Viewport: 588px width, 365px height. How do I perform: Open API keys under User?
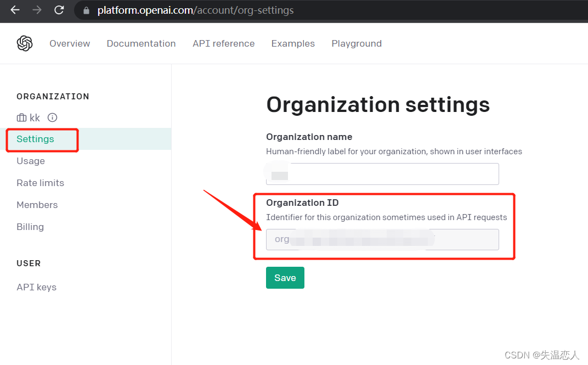point(36,288)
